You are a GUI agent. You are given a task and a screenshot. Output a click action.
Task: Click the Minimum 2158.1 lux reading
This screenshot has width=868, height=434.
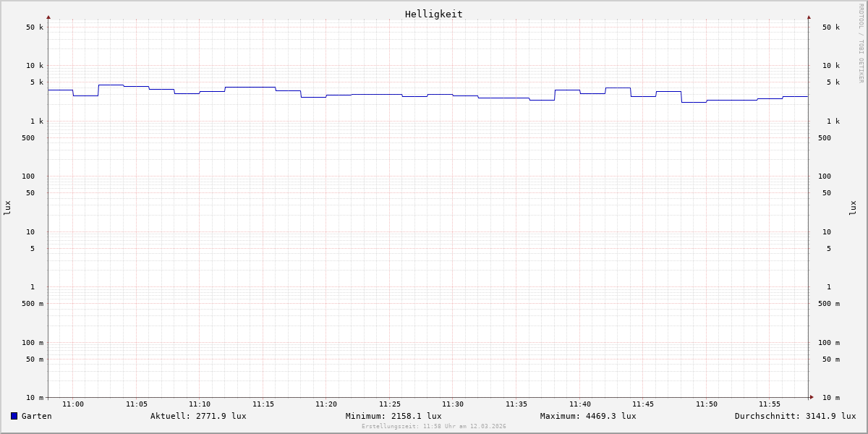(x=393, y=416)
